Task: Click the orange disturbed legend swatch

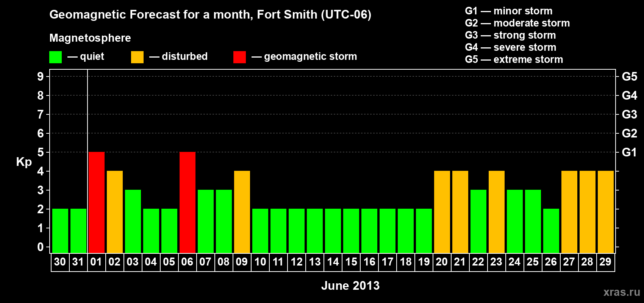Action: pyautogui.click(x=137, y=57)
